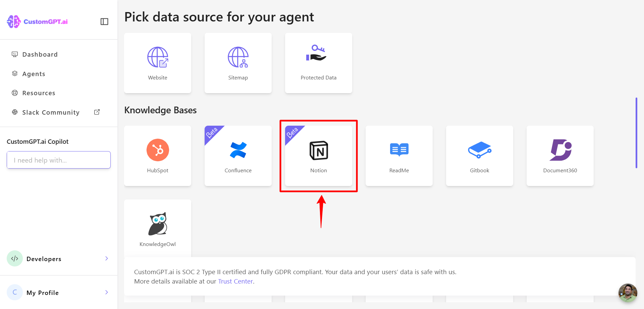
Task: Select the Protected Data source card
Action: click(x=319, y=63)
